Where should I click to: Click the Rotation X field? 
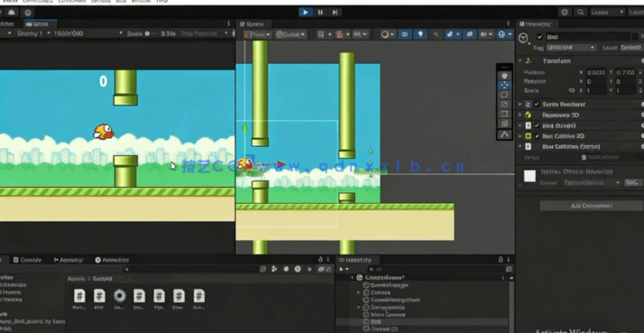[x=595, y=81]
